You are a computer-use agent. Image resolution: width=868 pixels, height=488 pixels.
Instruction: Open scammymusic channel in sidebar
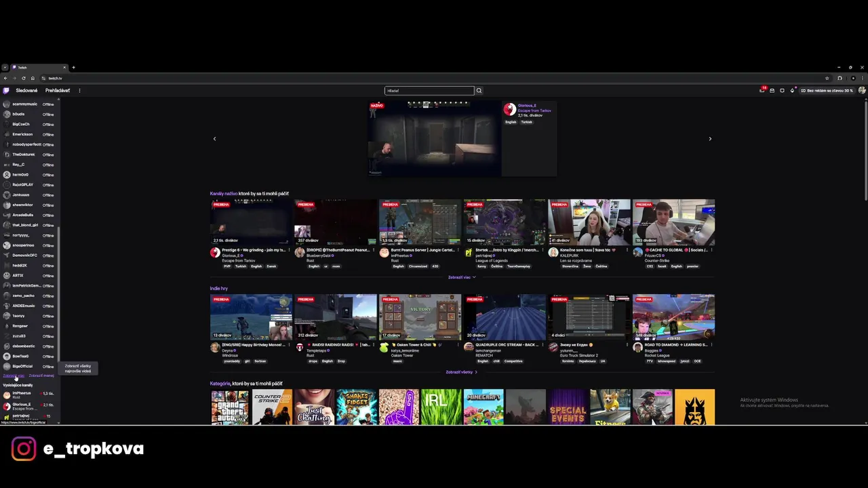point(29,104)
